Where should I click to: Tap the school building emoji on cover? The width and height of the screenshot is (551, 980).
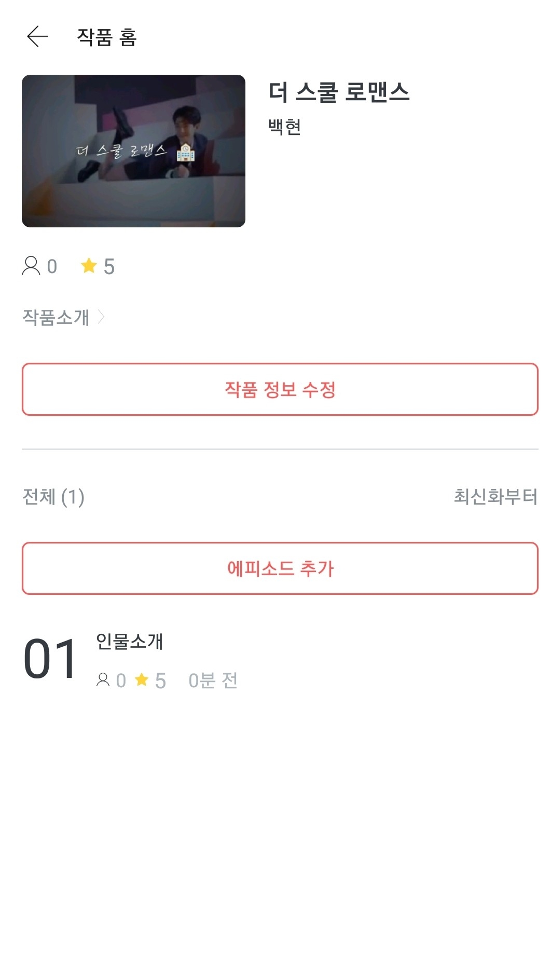pyautogui.click(x=185, y=153)
